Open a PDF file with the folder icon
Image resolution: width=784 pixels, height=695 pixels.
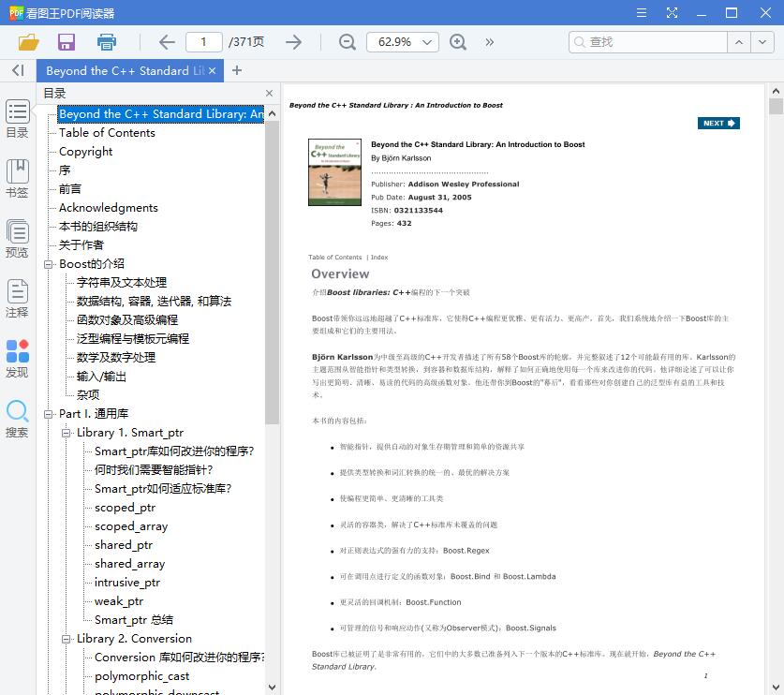tap(28, 42)
